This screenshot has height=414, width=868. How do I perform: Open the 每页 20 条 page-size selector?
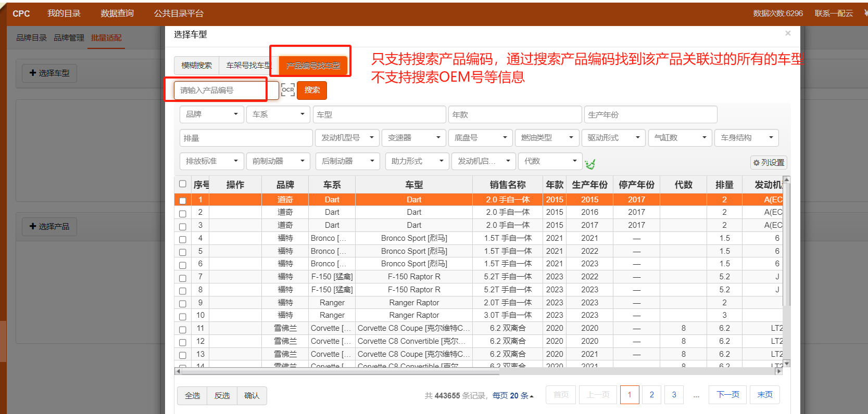513,396
